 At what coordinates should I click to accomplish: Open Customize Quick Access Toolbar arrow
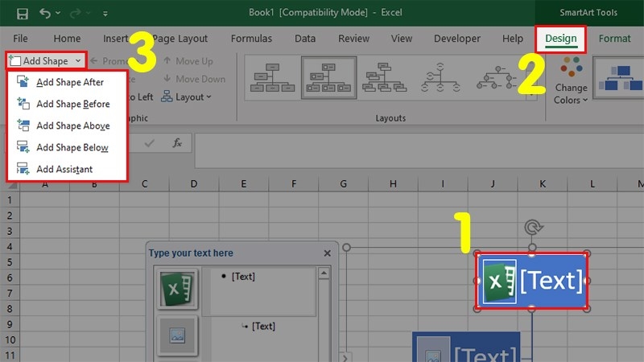(x=105, y=14)
